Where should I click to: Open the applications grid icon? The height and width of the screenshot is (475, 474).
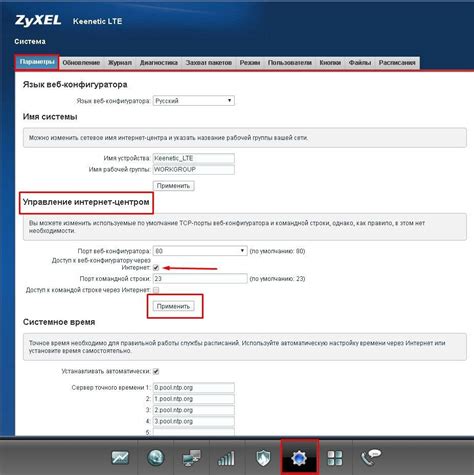(335, 458)
